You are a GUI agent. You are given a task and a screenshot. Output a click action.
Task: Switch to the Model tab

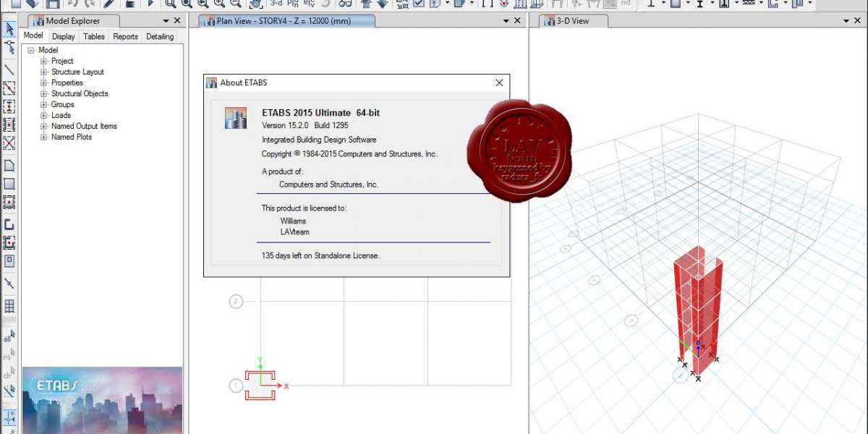(33, 35)
